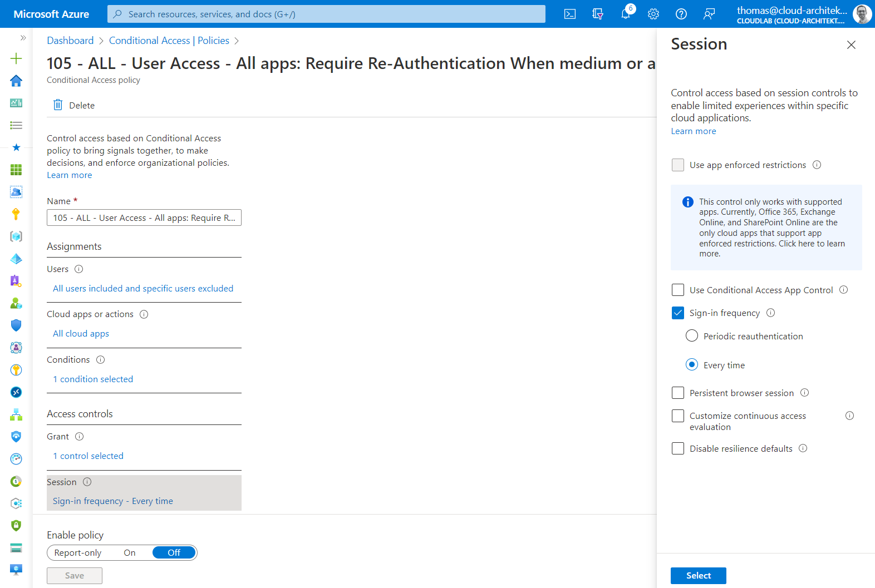Viewport: 875px width, 588px height.
Task: Uncheck the Sign-in frequency checkbox
Action: (x=678, y=313)
